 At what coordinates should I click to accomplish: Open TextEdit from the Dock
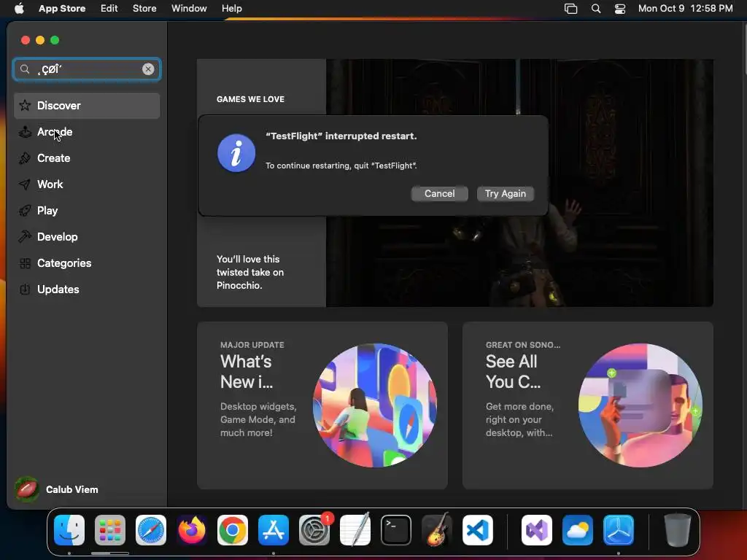coord(355,530)
